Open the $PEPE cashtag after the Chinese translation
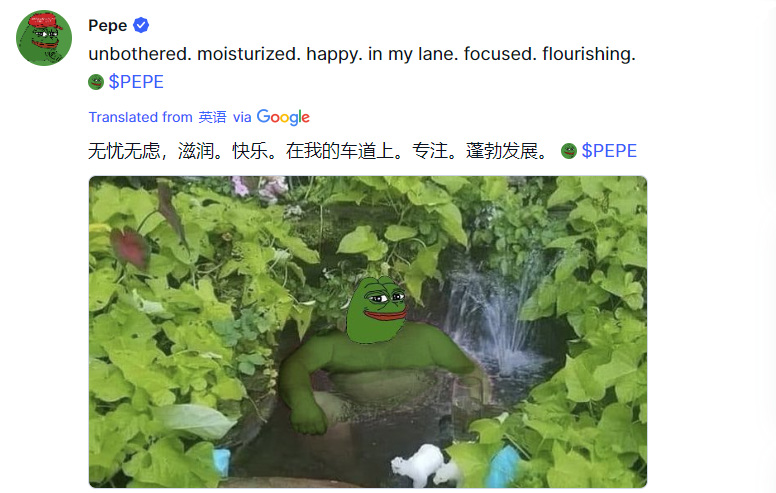This screenshot has height=493, width=776. [x=609, y=151]
